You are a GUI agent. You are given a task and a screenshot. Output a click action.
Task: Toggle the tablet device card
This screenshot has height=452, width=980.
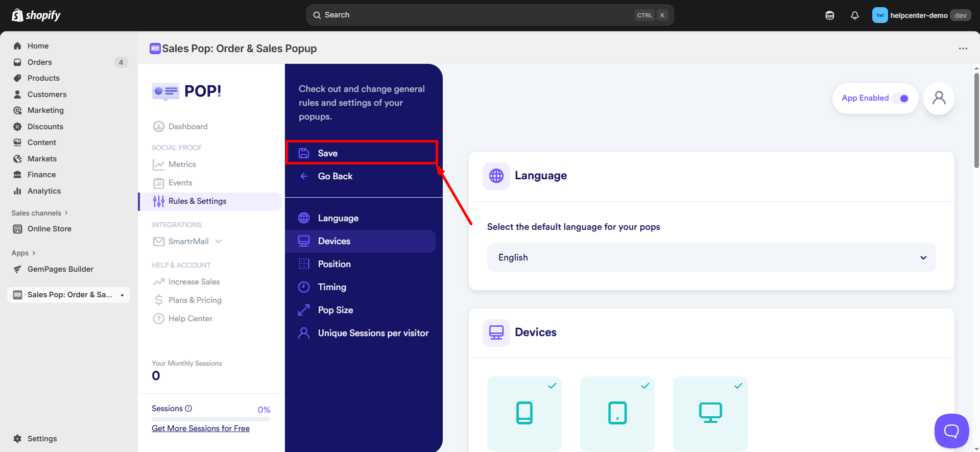coord(617,413)
